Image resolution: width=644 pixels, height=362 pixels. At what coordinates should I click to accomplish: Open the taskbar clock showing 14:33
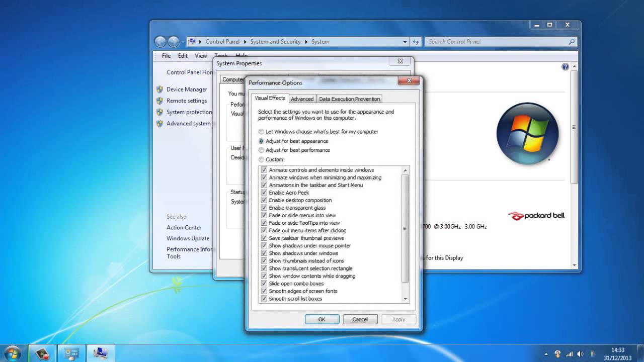618,353
